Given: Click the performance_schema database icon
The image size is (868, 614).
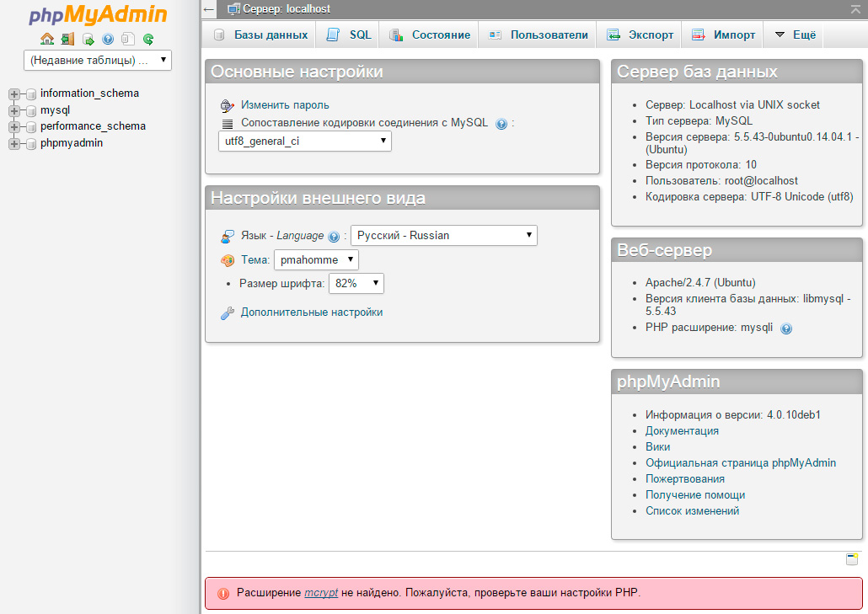Looking at the screenshot, I should pos(31,126).
